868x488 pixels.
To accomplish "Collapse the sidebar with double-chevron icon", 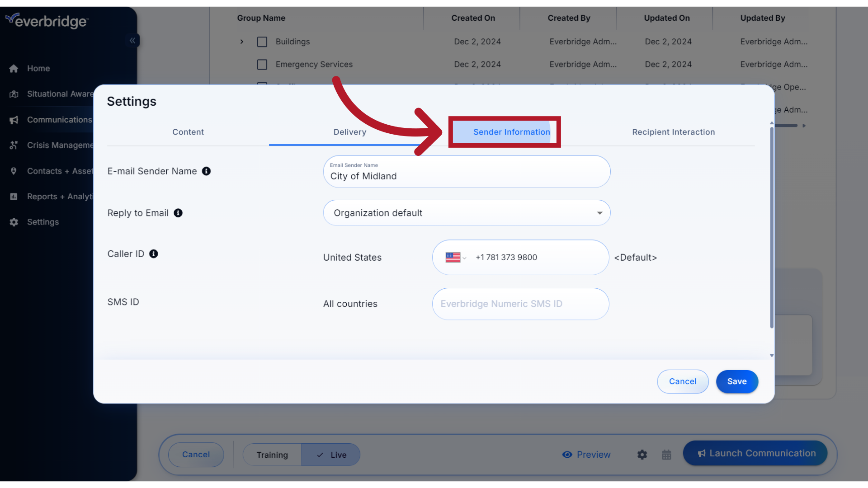I will pyautogui.click(x=132, y=41).
